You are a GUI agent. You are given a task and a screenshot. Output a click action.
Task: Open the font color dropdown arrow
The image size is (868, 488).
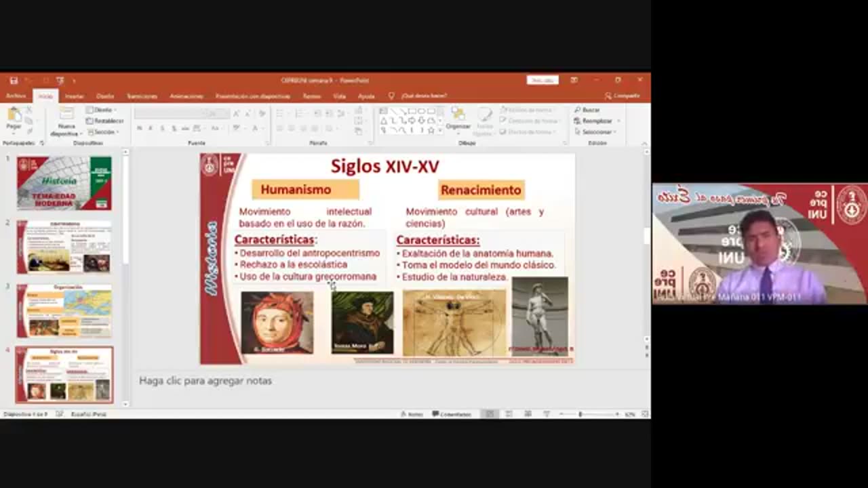click(x=262, y=128)
